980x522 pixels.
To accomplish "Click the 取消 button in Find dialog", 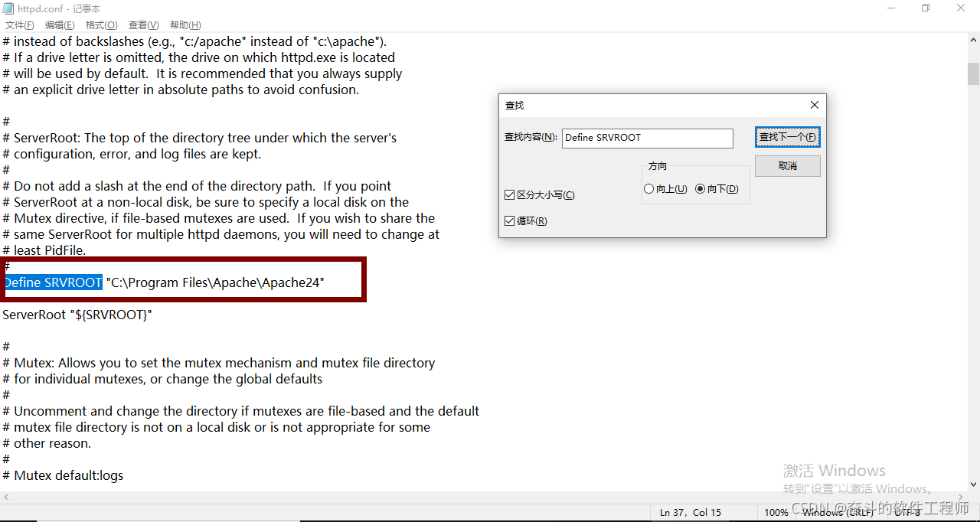I will (787, 166).
